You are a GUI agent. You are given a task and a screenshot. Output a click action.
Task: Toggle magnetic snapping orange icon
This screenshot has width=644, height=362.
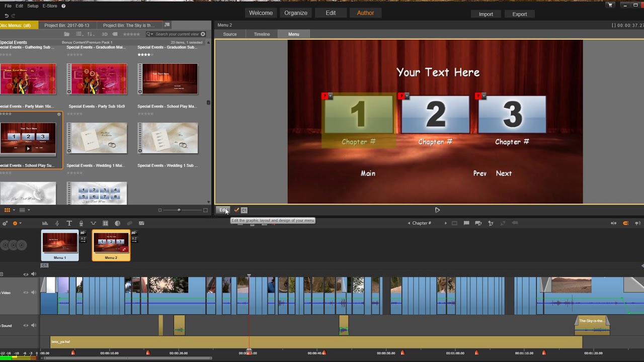(626, 223)
